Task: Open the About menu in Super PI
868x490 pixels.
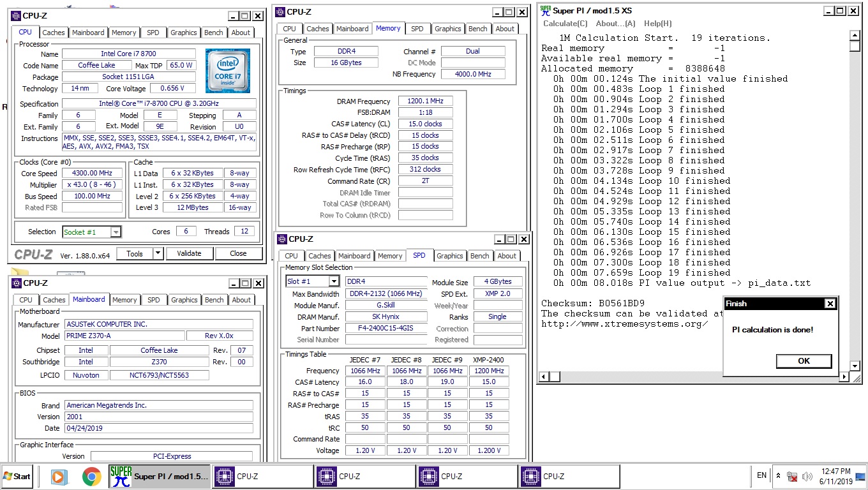Action: [x=616, y=24]
